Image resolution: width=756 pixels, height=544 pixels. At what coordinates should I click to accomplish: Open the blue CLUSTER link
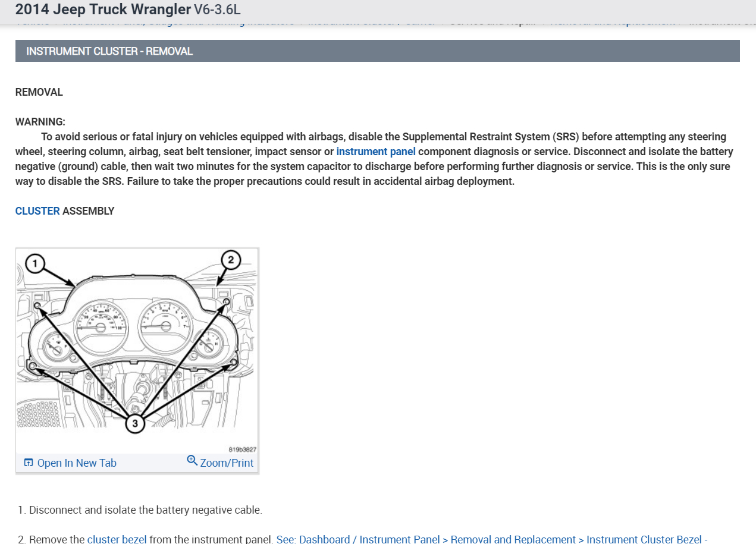pos(37,211)
